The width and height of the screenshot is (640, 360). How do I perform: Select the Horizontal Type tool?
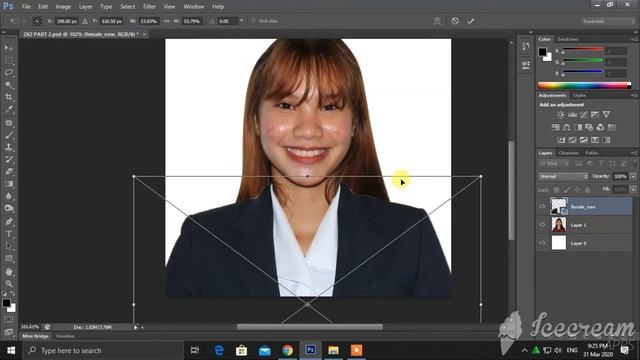[9, 234]
